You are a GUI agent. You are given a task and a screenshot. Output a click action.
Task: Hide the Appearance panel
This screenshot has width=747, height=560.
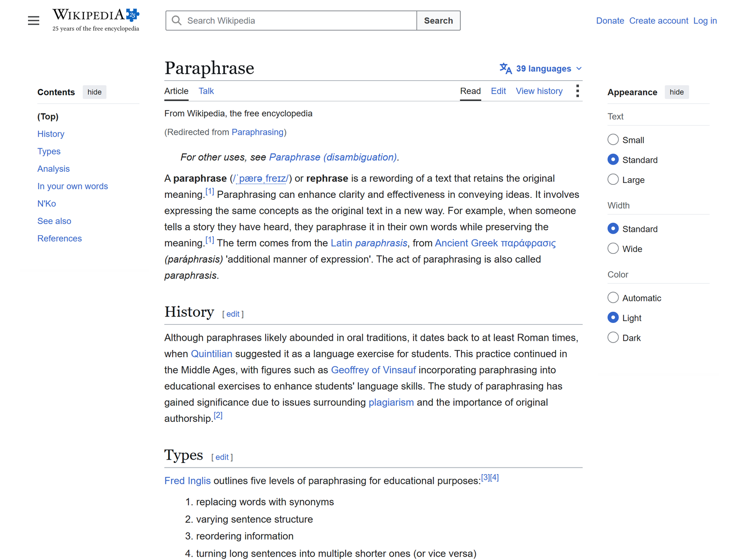point(677,92)
